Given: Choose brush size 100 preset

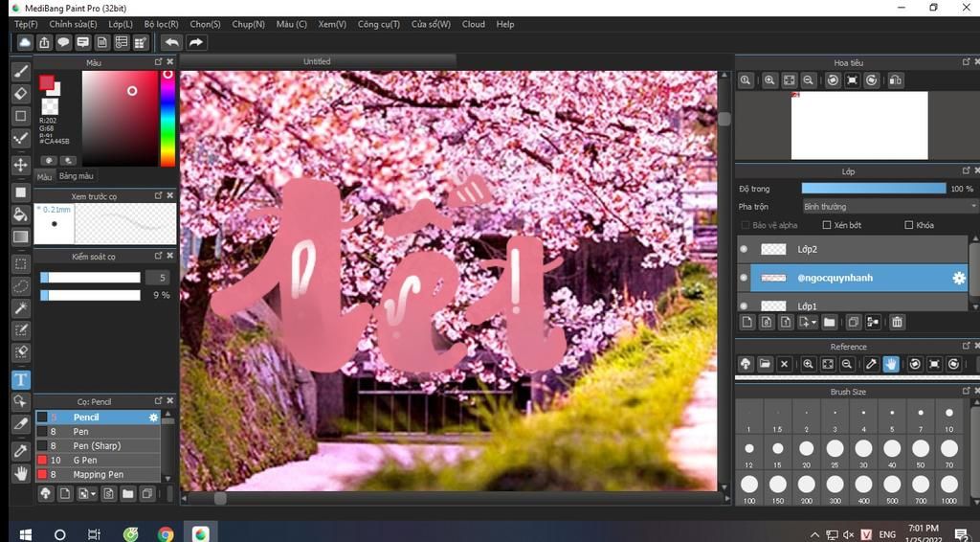Looking at the screenshot, I should [x=748, y=488].
